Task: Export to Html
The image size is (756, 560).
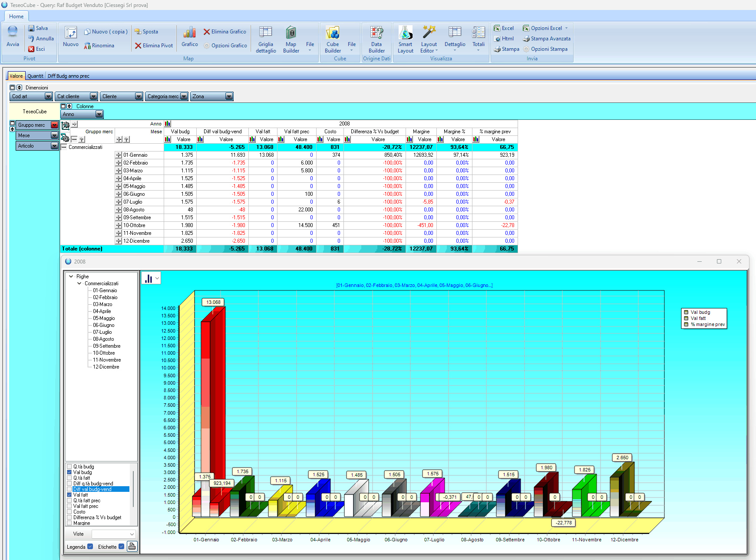Action: [x=497, y=39]
